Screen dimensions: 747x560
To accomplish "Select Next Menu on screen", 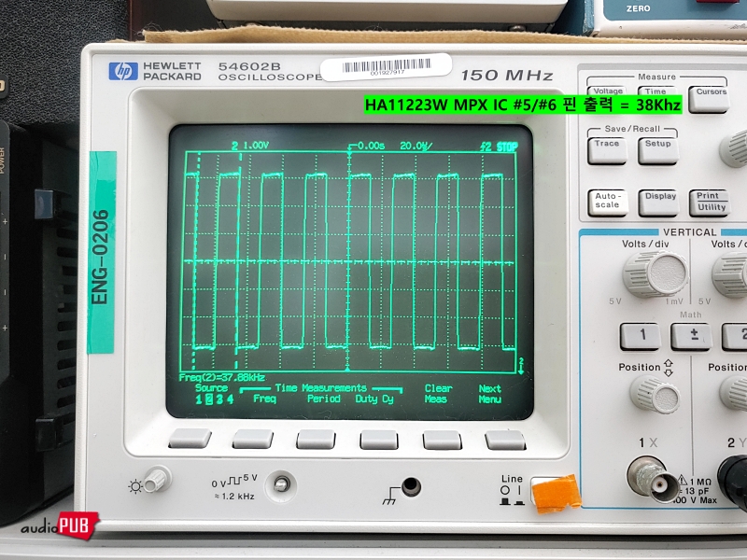I will click(489, 394).
